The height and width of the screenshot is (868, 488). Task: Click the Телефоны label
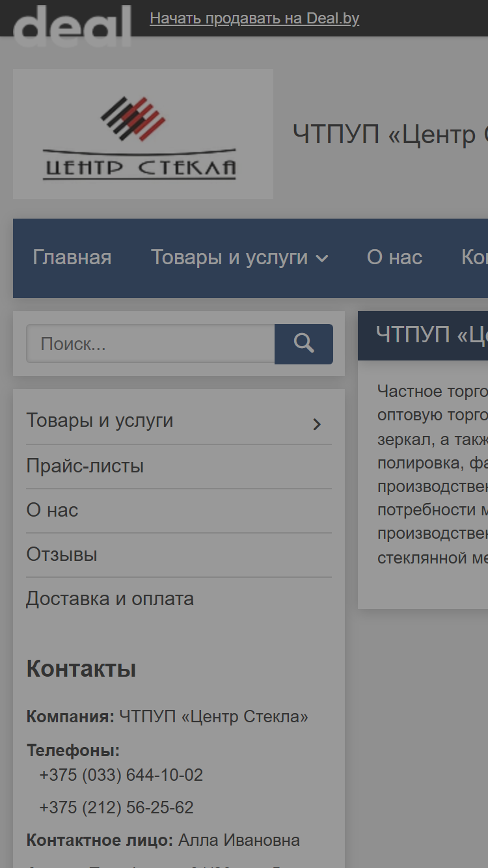(x=74, y=750)
